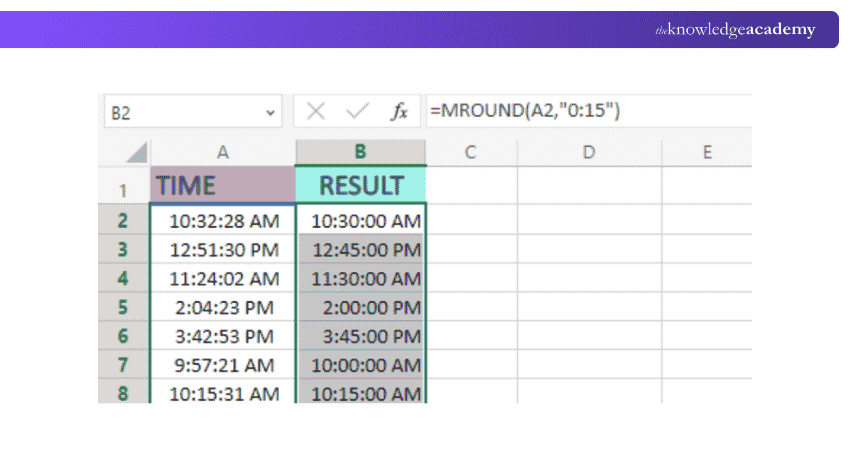Select row 7 header
The width and height of the screenshot is (850, 450).
tap(124, 364)
